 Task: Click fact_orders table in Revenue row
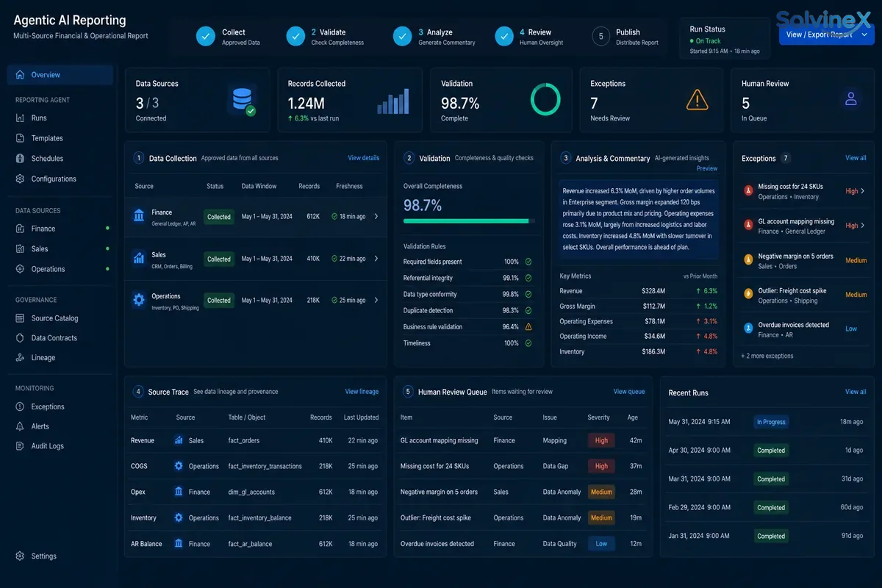pos(244,440)
